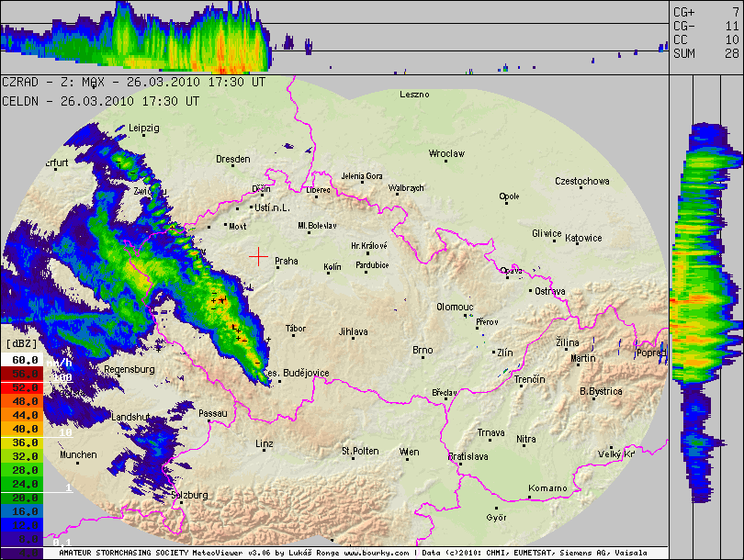The height and width of the screenshot is (560, 744).
Task: Select the 48.0 dBZ orange-red legend swatch
Action: point(22,401)
